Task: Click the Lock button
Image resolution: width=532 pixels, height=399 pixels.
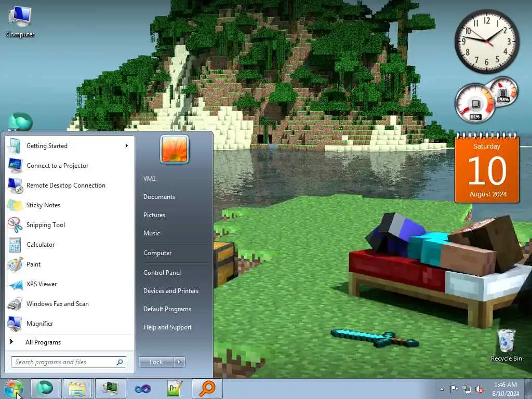Action: coord(156,362)
